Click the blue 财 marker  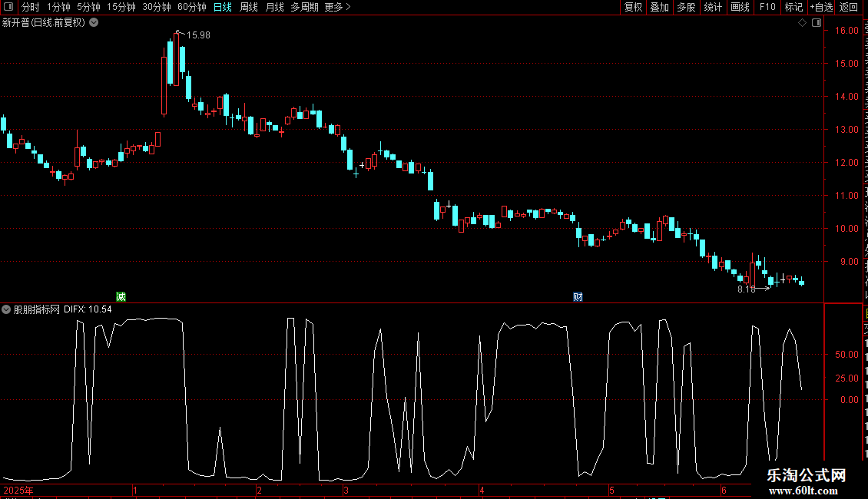coord(578,296)
